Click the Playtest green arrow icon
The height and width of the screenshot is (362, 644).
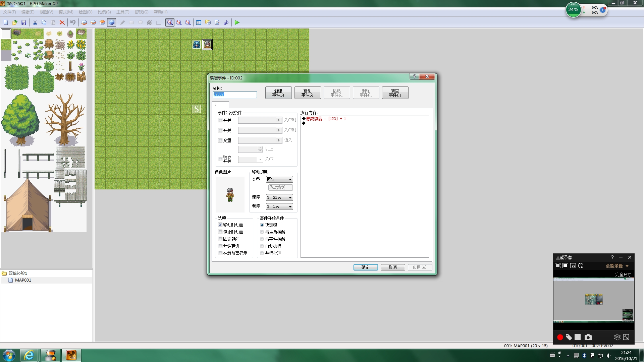point(237,22)
